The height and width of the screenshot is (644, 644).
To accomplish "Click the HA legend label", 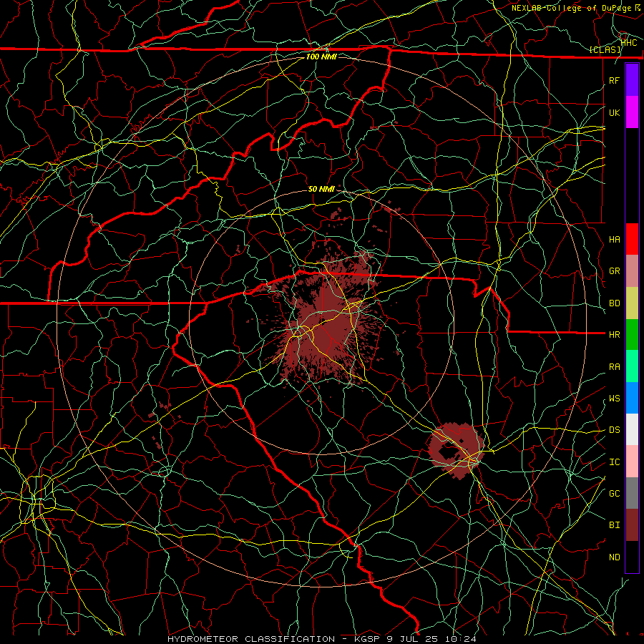I will coord(614,240).
